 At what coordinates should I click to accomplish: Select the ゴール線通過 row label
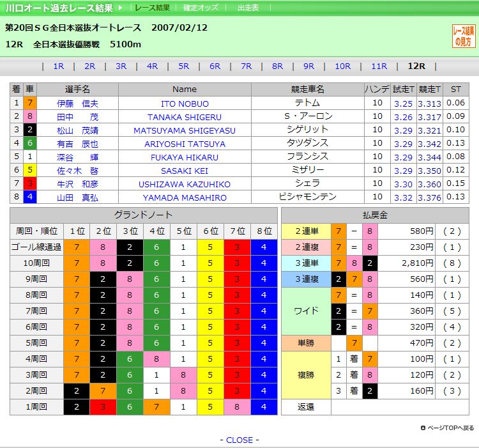pos(36,247)
